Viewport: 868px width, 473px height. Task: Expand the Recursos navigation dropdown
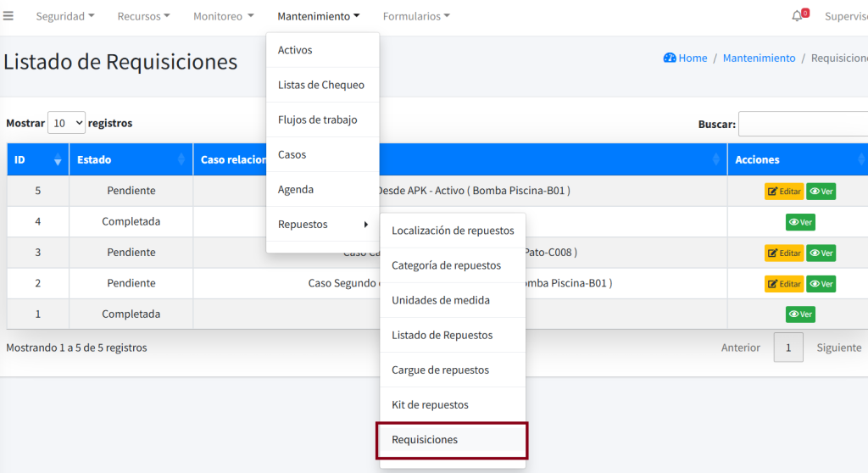tap(143, 16)
